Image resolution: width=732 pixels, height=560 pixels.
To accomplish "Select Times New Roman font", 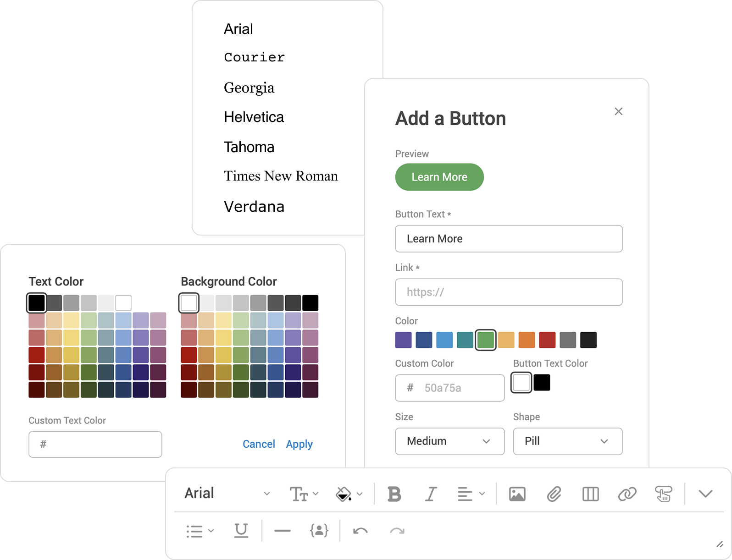I will [281, 176].
